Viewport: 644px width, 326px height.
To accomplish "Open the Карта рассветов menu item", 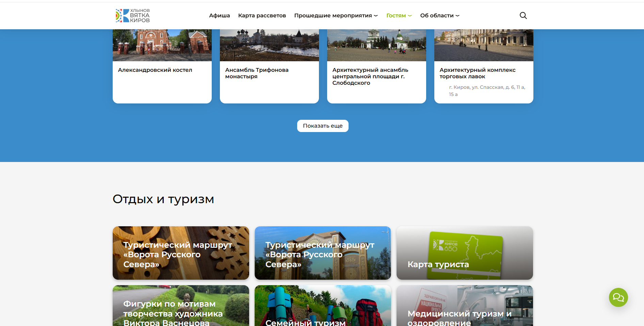I will [x=262, y=16].
